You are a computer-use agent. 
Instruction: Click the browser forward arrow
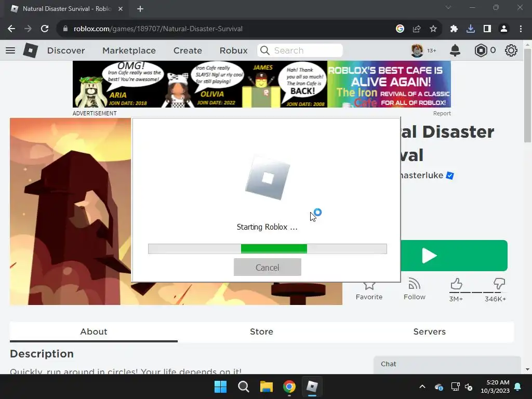point(28,29)
